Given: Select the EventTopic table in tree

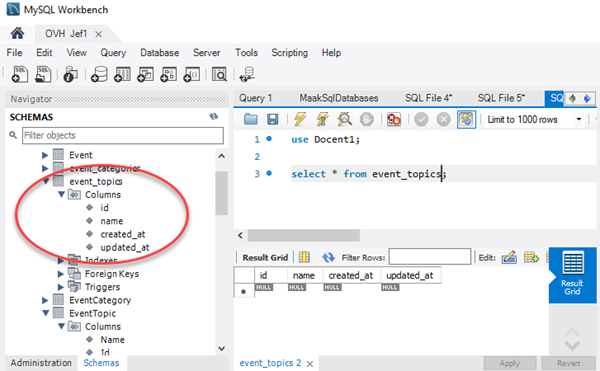Looking at the screenshot, I should click(92, 313).
